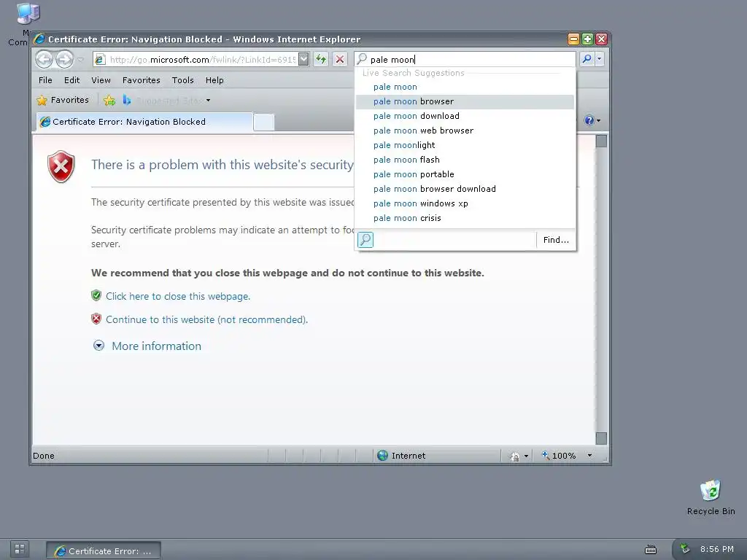
Task: Click the Forward navigation arrow
Action: pos(64,60)
